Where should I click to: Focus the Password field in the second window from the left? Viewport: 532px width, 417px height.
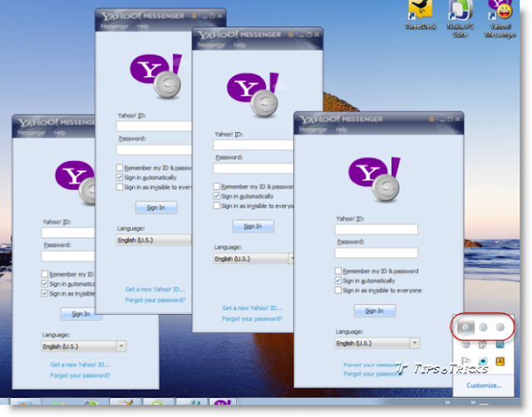(154, 150)
